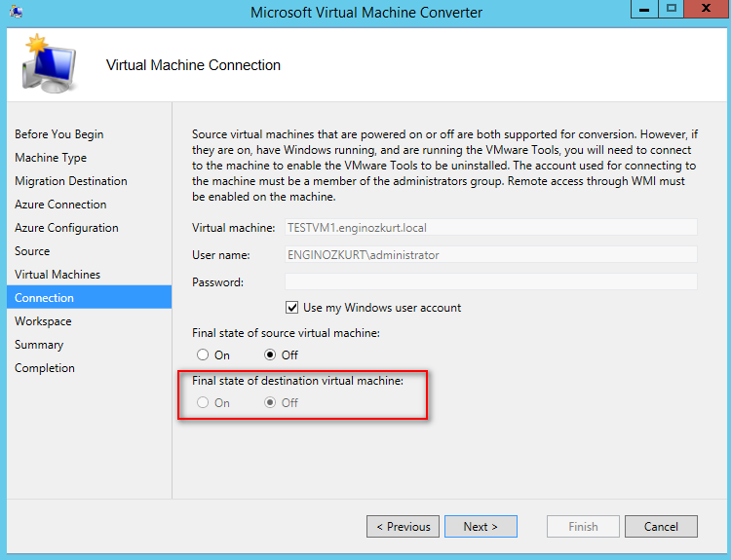Image resolution: width=731 pixels, height=560 pixels.
Task: Maximize the Converter window
Action: click(x=672, y=9)
